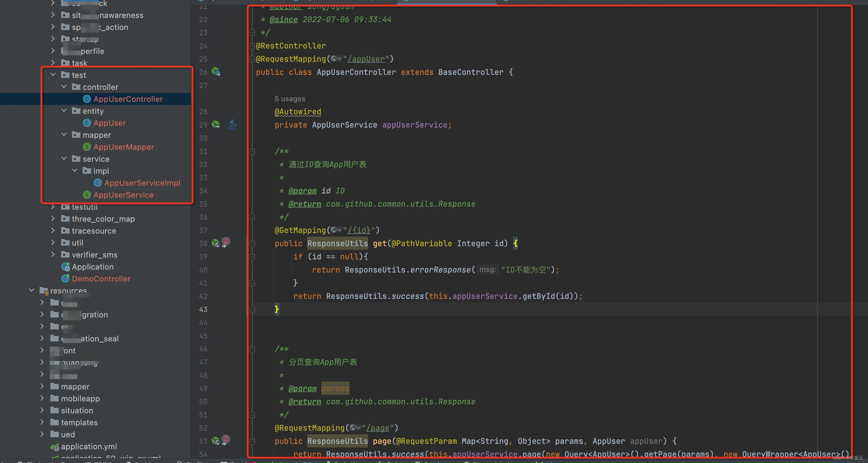Collapse the impl package

click(75, 170)
